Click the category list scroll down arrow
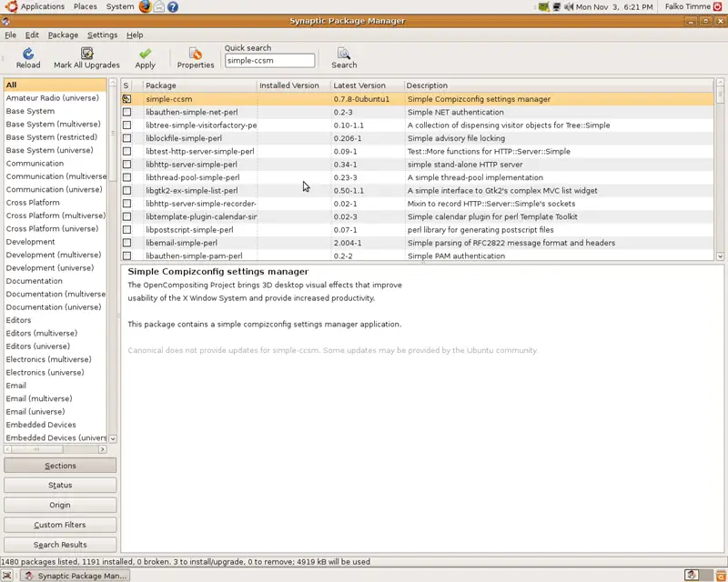Screen dimensions: 728x582 coord(113,438)
